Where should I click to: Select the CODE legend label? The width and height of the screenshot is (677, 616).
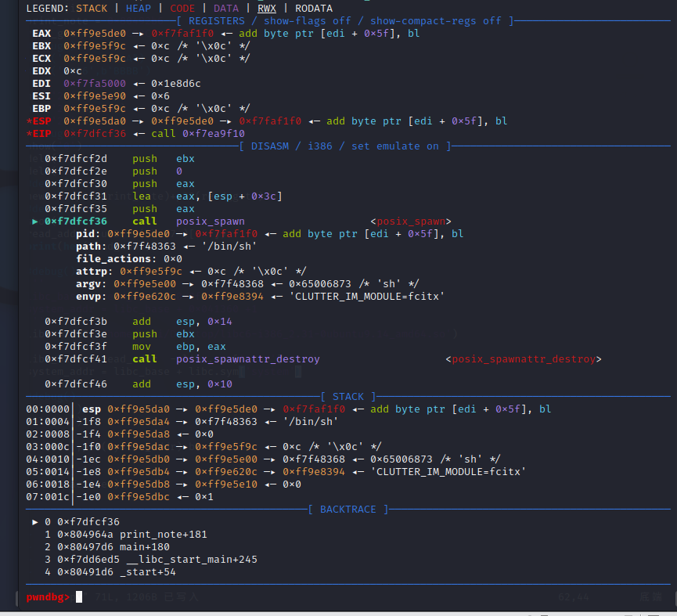pos(182,9)
